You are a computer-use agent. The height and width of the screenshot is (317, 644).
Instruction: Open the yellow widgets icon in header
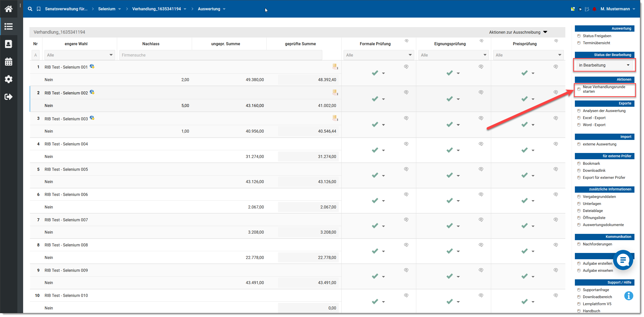(x=573, y=9)
